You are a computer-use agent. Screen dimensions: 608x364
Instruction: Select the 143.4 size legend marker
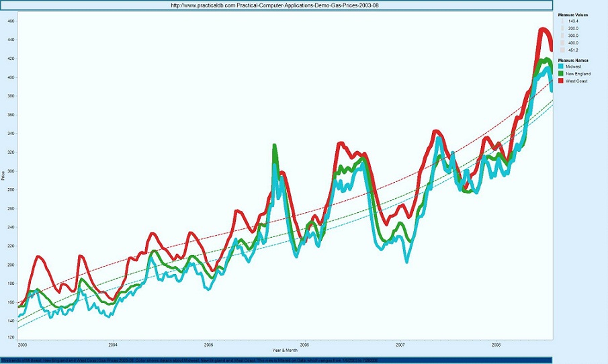pos(562,21)
